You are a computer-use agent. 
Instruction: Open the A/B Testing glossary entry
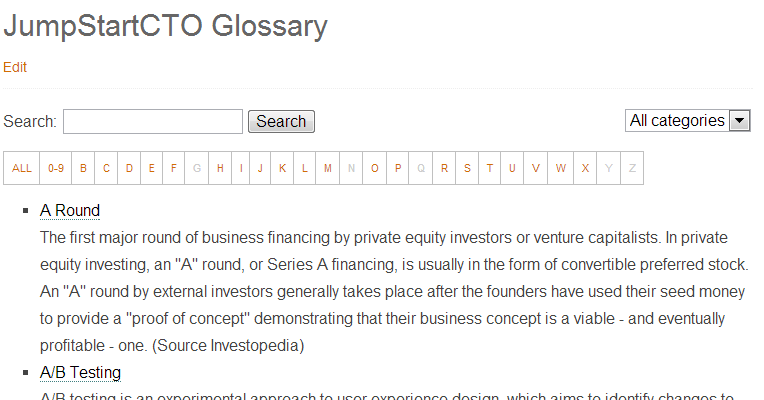click(80, 373)
